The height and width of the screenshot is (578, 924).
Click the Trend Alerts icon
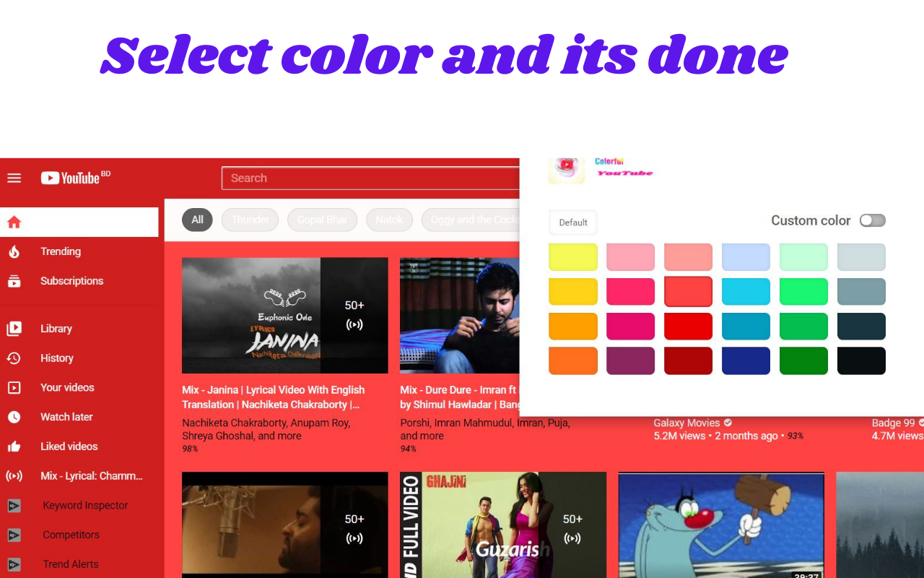(14, 564)
